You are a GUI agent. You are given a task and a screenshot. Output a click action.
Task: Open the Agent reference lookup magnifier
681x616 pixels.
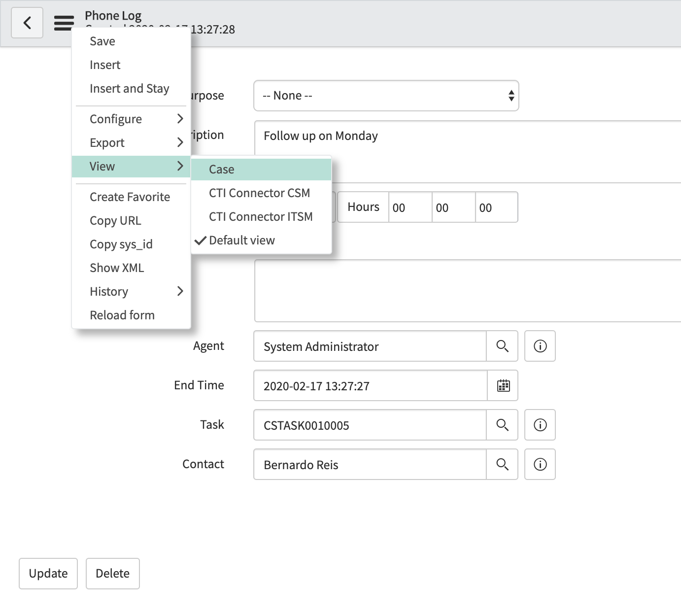503,346
